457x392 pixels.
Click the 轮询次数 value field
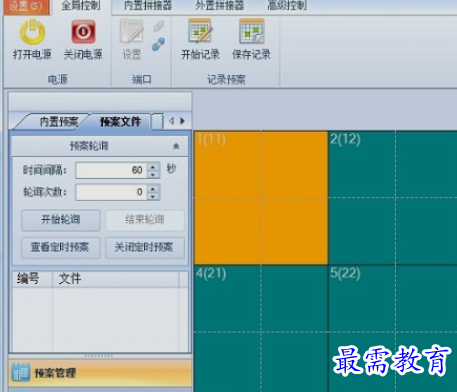coord(111,192)
